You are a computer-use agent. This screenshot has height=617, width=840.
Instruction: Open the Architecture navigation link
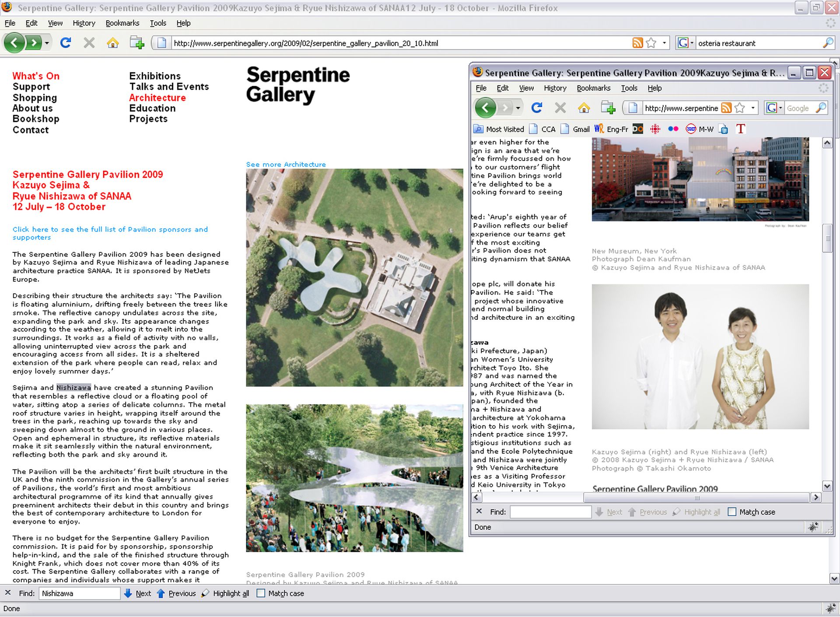click(157, 98)
